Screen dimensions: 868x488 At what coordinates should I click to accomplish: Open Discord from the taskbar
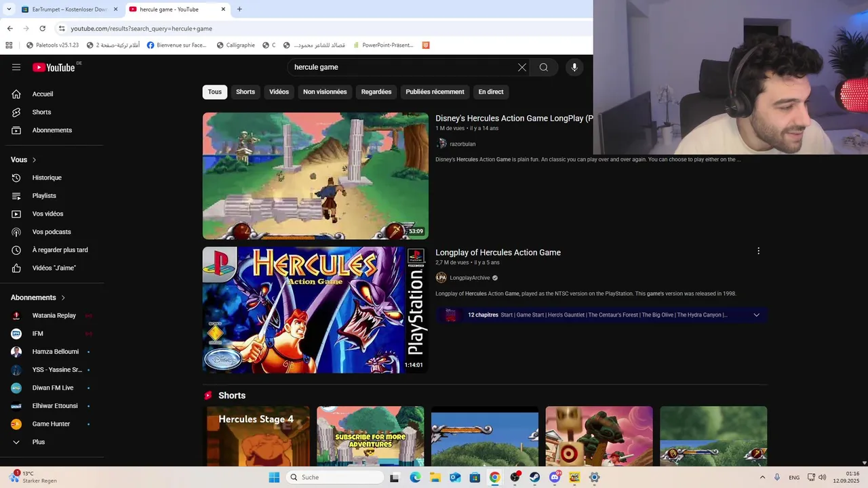[x=555, y=477]
